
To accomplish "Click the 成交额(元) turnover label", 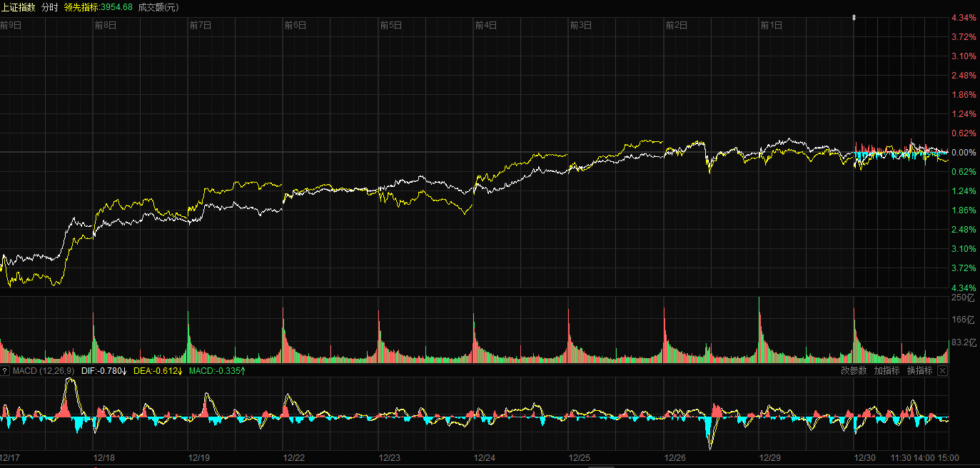I will click(x=157, y=6).
